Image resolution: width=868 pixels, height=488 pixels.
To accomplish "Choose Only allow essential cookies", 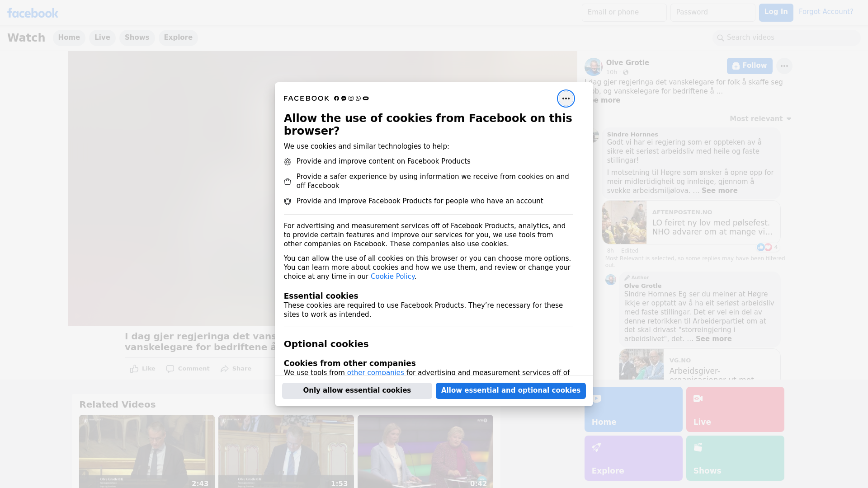I will point(357,391).
